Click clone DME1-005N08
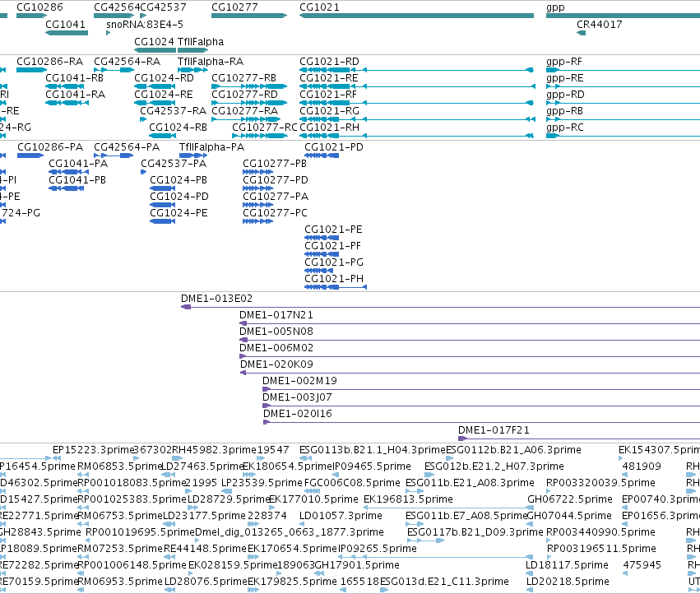The width and height of the screenshot is (700, 594). pyautogui.click(x=276, y=332)
